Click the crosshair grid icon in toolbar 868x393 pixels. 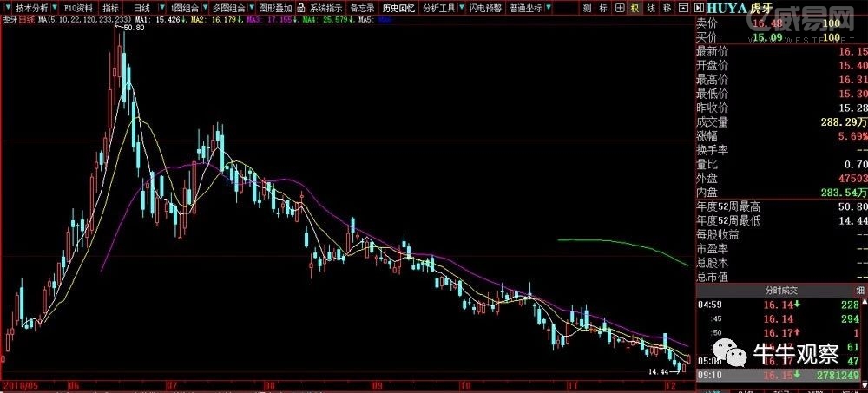[x=619, y=8]
